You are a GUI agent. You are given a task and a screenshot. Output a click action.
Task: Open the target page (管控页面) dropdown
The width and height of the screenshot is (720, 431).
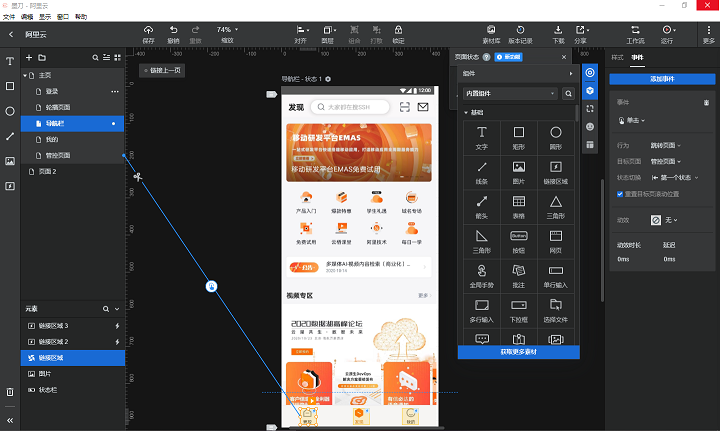[x=665, y=162]
